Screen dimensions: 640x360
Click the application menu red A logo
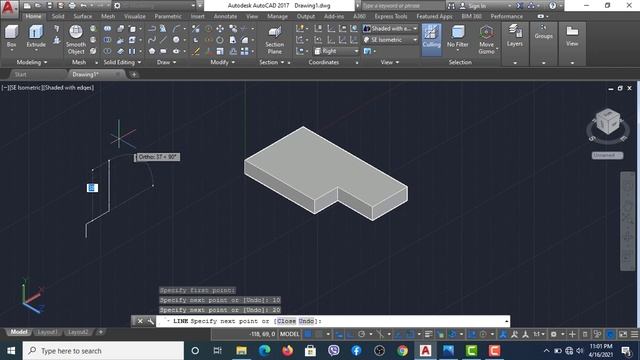9,8
